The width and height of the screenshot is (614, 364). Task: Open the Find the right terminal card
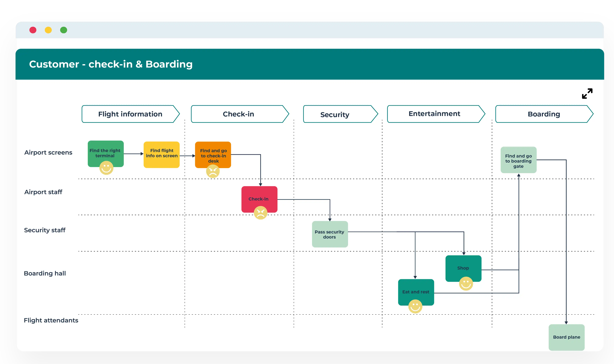(106, 154)
